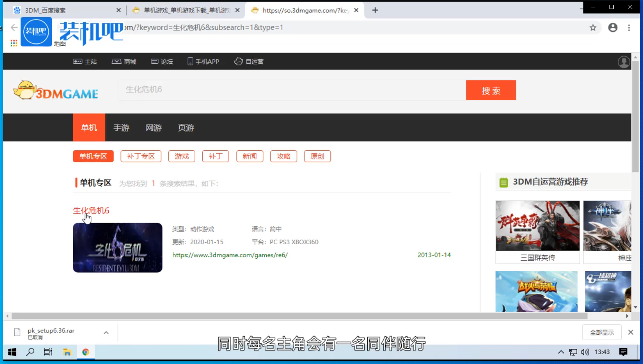643x364 pixels.
Task: Click the 3DM user avatar icon
Action: pyautogui.click(x=623, y=62)
